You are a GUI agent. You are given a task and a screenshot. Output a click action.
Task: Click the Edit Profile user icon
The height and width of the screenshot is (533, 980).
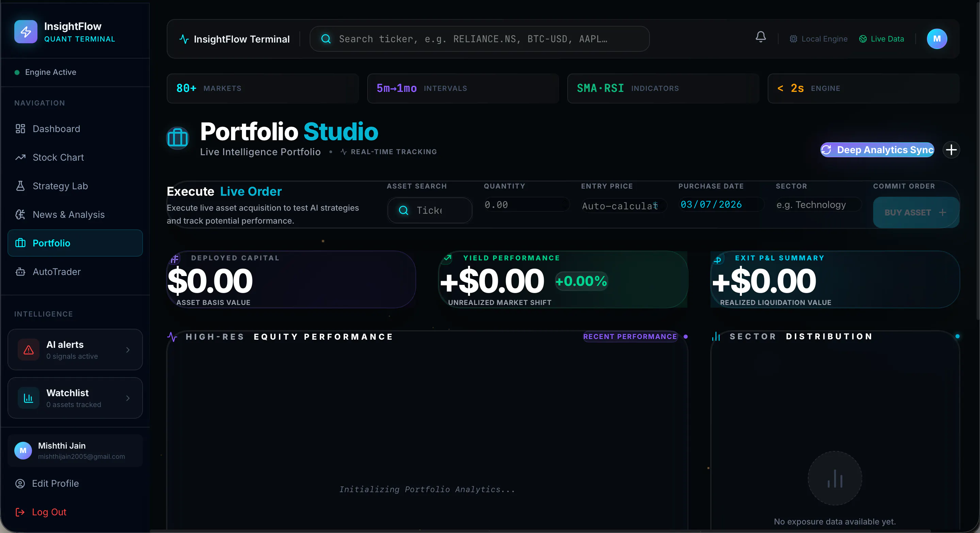click(x=20, y=484)
